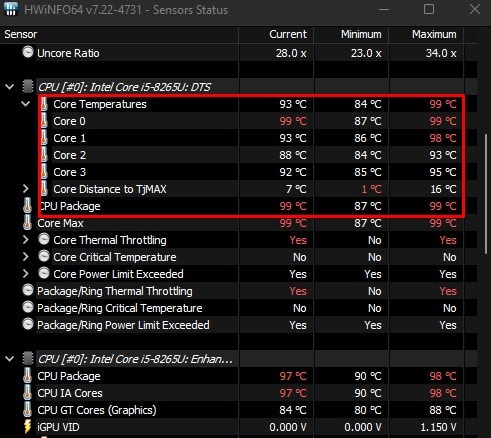The image size is (491, 438).
Task: Click the 88 °C maximum GT Cores value
Action: tap(443, 410)
